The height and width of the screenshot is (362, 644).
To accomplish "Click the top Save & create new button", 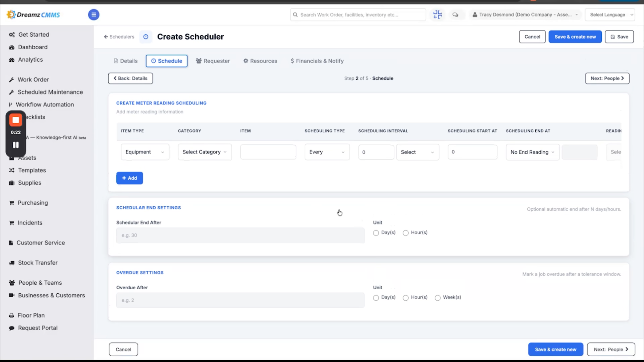I will tap(575, 37).
